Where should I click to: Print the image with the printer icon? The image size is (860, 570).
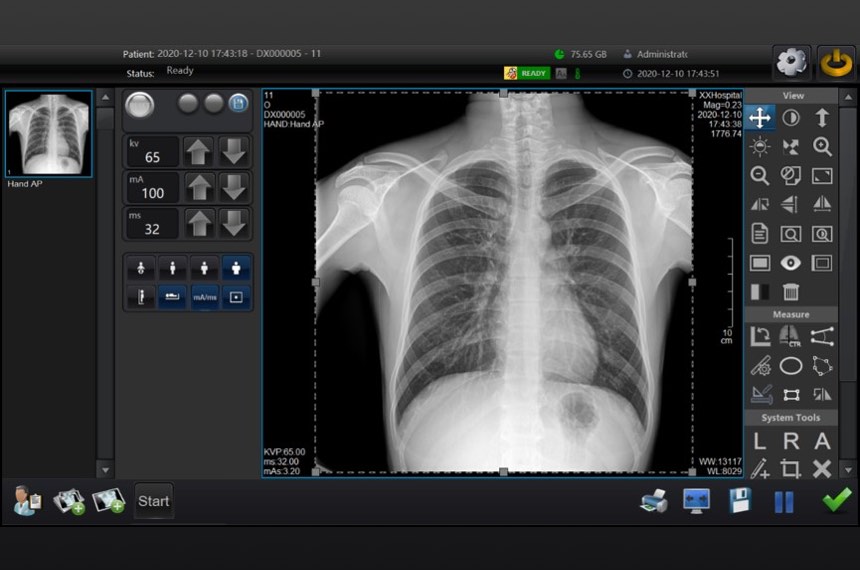[653, 501]
